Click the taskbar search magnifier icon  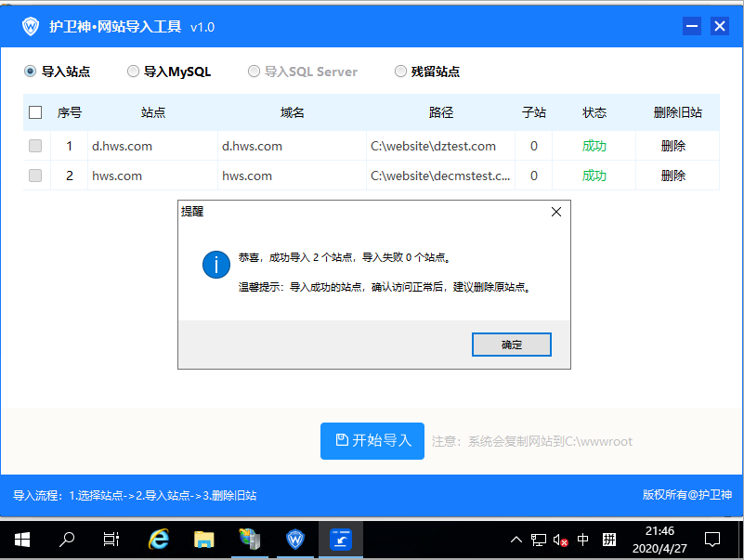67,539
